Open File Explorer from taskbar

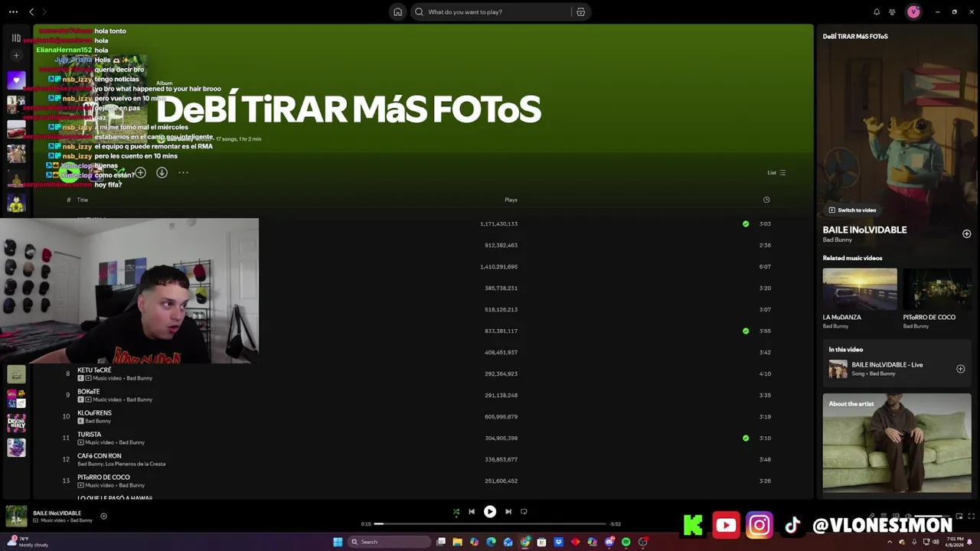tap(457, 542)
